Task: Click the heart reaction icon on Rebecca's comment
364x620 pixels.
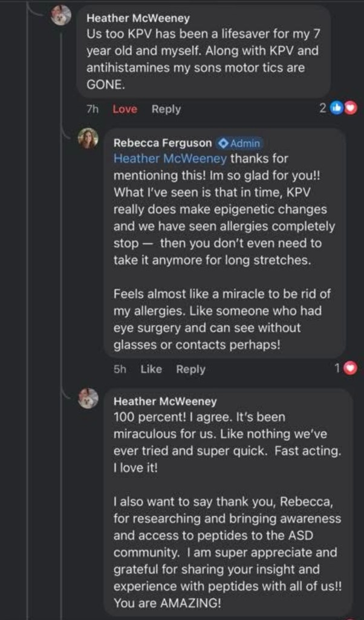Action: [x=350, y=368]
